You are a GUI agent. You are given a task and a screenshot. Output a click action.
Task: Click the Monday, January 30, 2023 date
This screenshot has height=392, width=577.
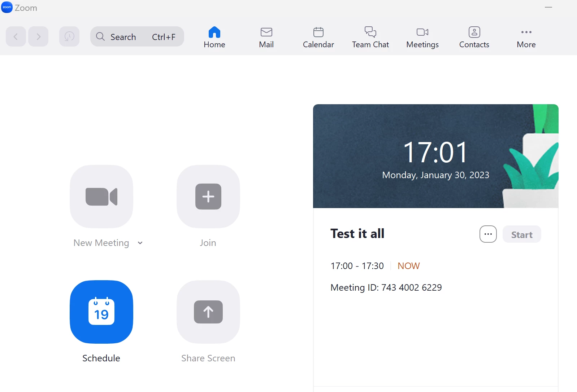click(x=435, y=175)
